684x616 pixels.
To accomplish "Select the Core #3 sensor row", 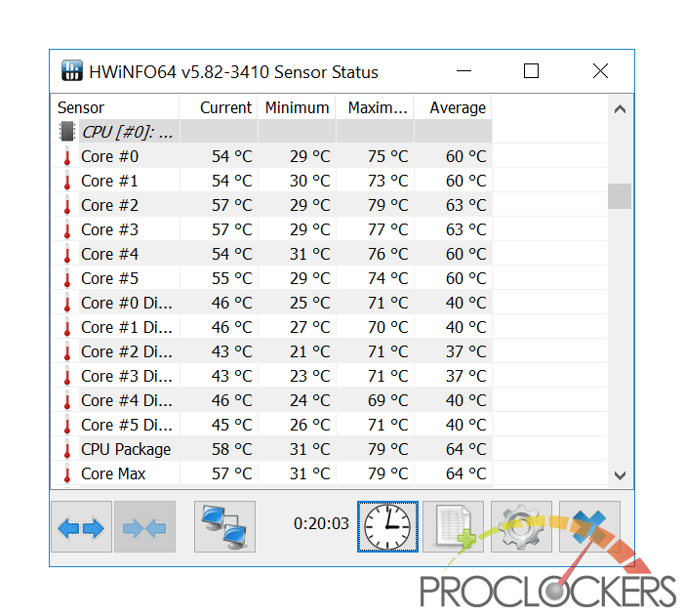I will tap(272, 229).
